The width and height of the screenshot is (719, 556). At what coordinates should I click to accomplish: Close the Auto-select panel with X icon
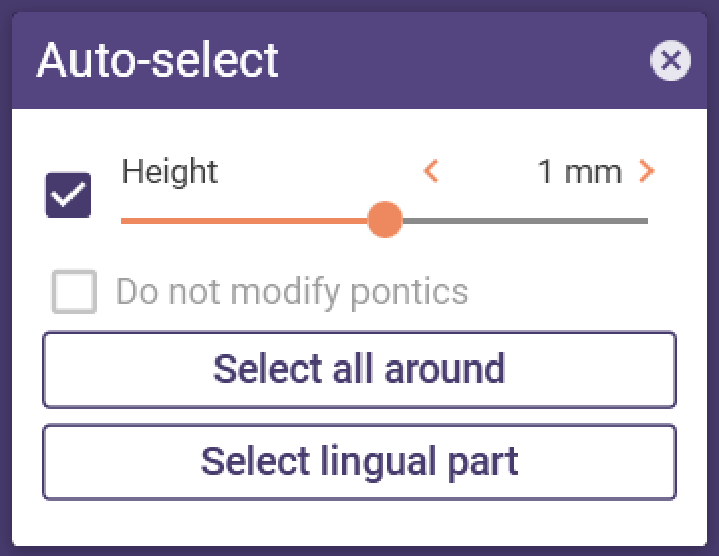click(670, 61)
